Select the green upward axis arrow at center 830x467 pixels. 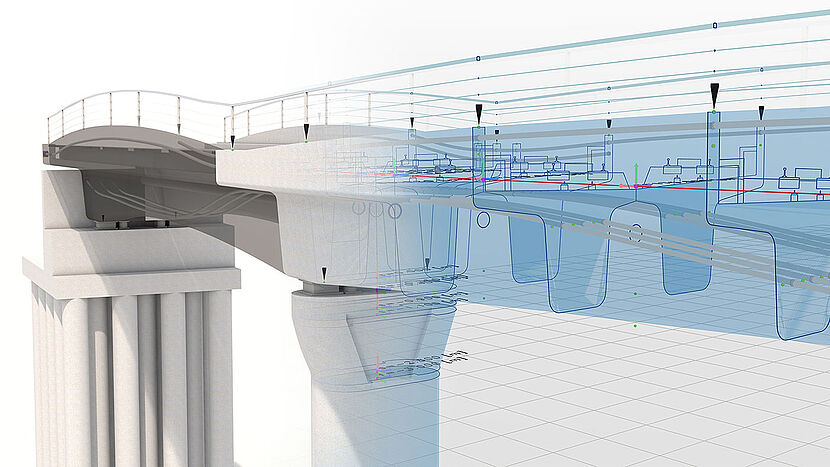coord(631,181)
